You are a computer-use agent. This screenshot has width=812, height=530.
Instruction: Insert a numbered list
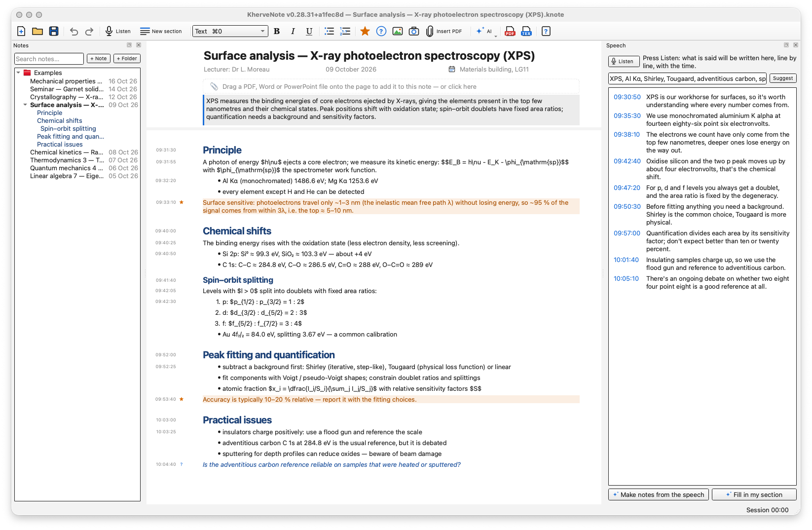345,31
